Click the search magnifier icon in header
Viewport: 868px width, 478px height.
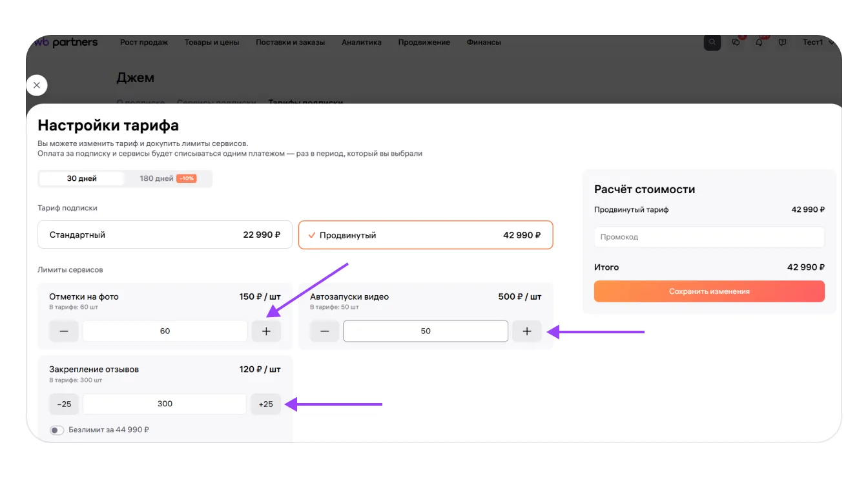(712, 43)
